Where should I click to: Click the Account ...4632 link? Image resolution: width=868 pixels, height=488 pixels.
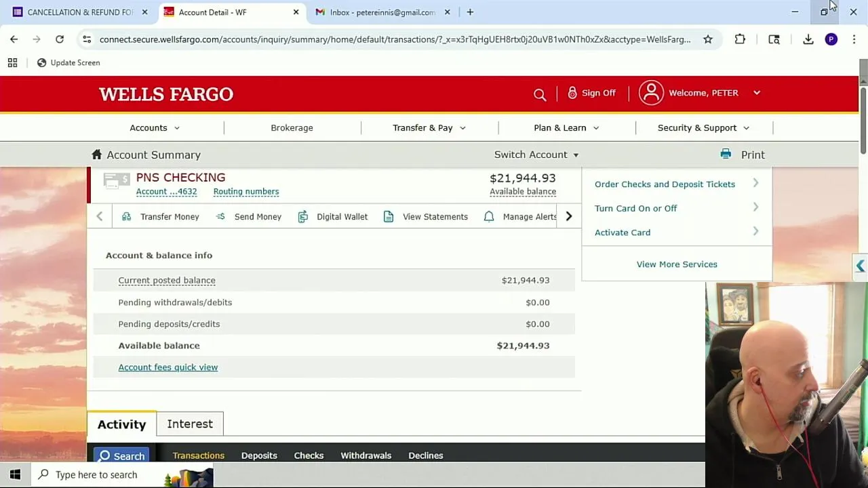click(x=166, y=191)
